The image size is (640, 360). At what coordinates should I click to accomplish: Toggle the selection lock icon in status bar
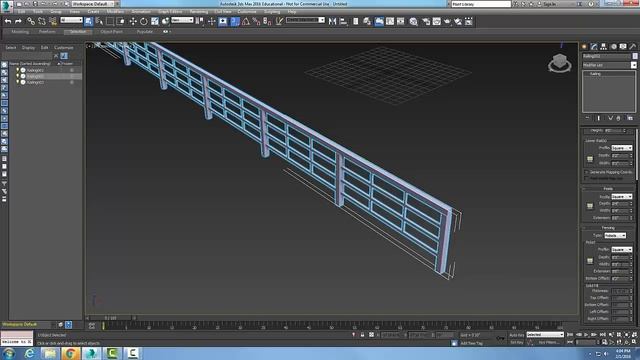pyautogui.click(x=362, y=335)
